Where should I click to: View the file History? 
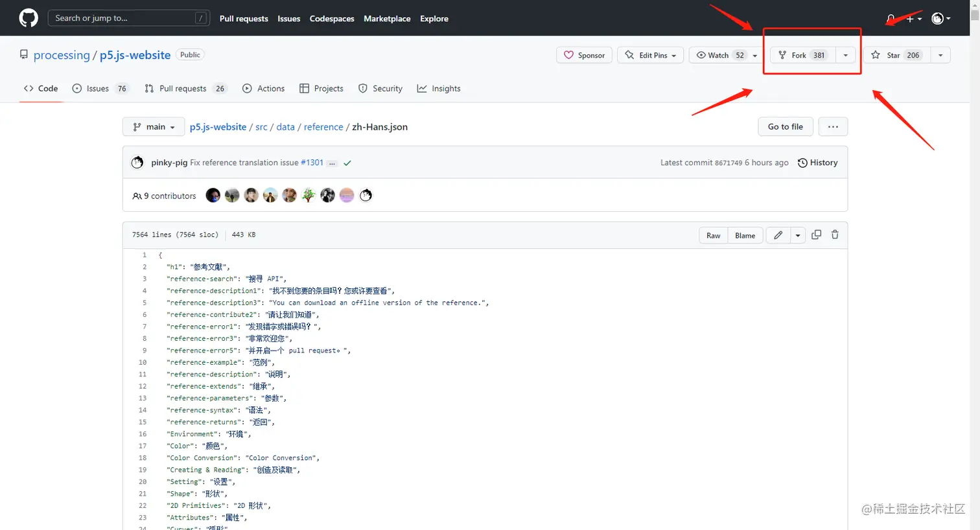817,163
